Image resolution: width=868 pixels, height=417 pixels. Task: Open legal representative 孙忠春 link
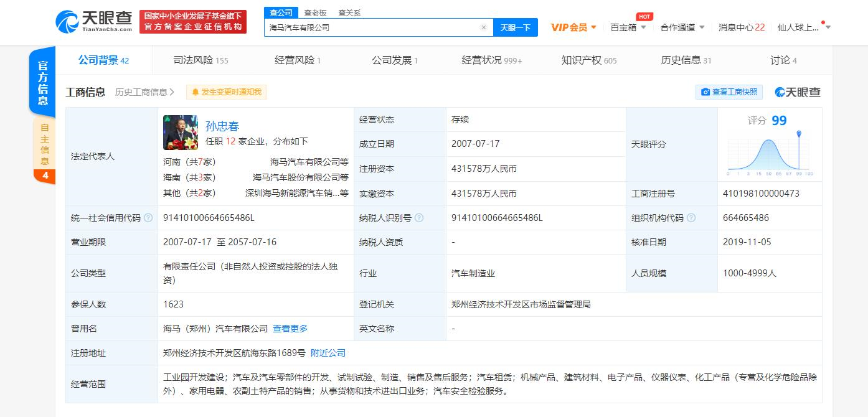(222, 126)
